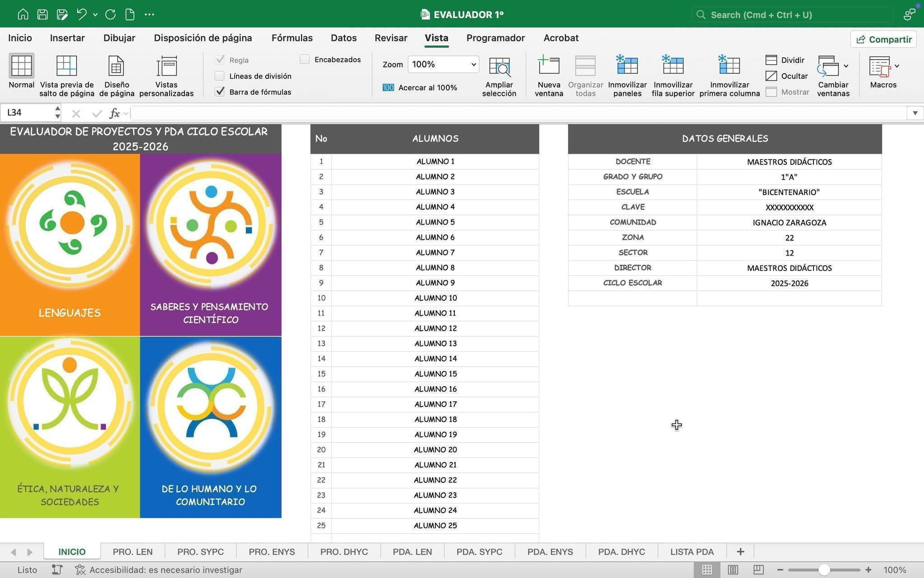This screenshot has height=578, width=924.
Task: Click the zoom slider handle in status bar
Action: [x=824, y=570]
